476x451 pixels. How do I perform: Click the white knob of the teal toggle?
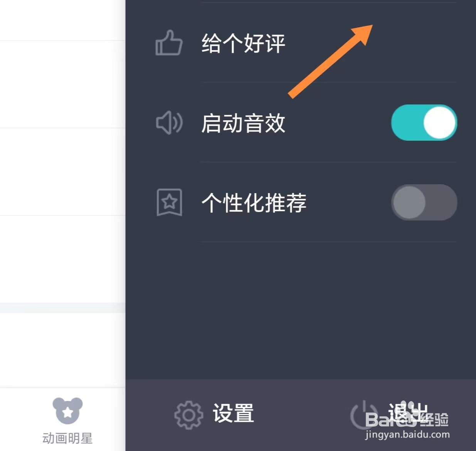click(439, 123)
